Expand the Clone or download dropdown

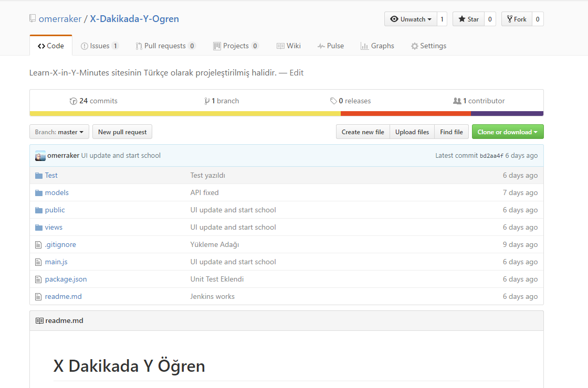click(x=507, y=132)
